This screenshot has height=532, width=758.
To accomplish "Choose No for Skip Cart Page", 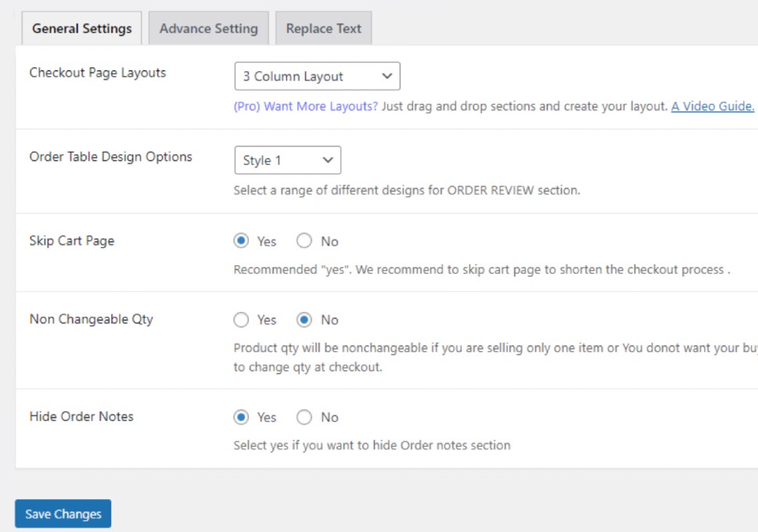I will [x=304, y=242].
